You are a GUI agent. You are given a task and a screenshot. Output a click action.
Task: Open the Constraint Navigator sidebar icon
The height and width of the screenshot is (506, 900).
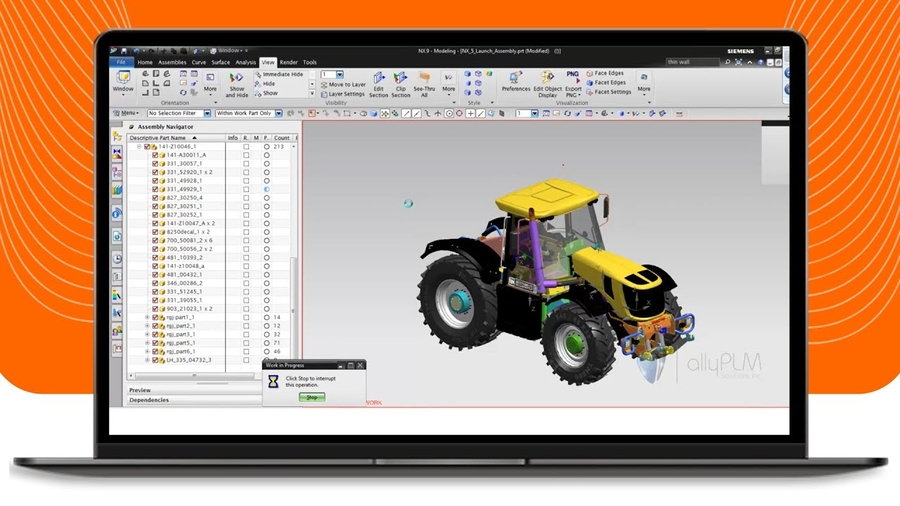pyautogui.click(x=117, y=153)
